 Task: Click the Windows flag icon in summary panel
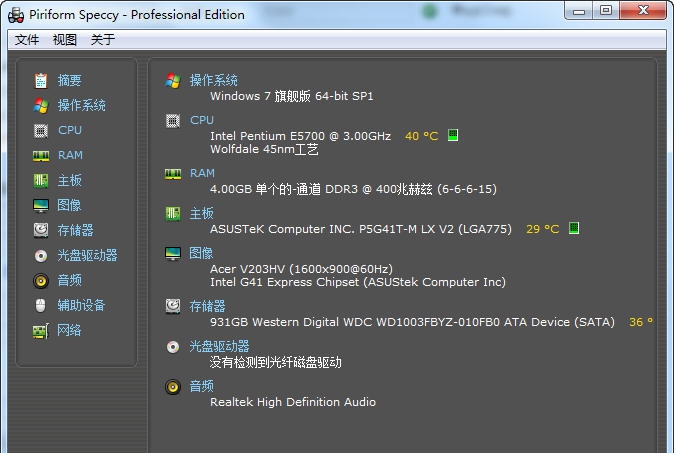pos(173,80)
